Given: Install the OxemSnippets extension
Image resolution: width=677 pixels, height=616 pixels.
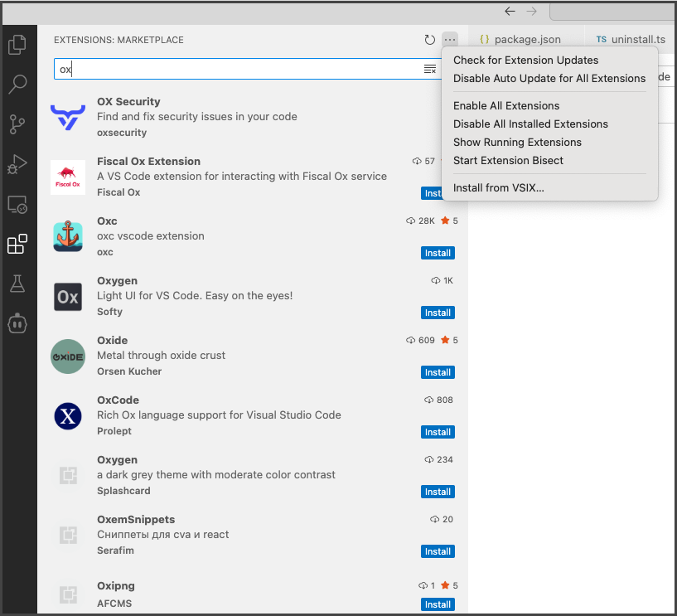Looking at the screenshot, I should click(x=438, y=551).
